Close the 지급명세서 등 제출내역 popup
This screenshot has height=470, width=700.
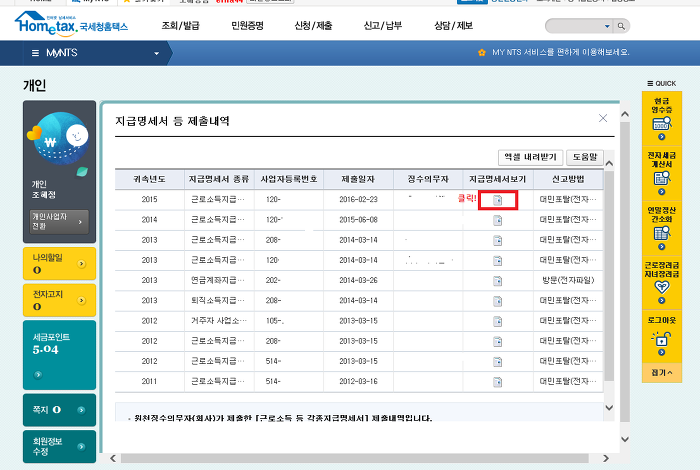603,118
